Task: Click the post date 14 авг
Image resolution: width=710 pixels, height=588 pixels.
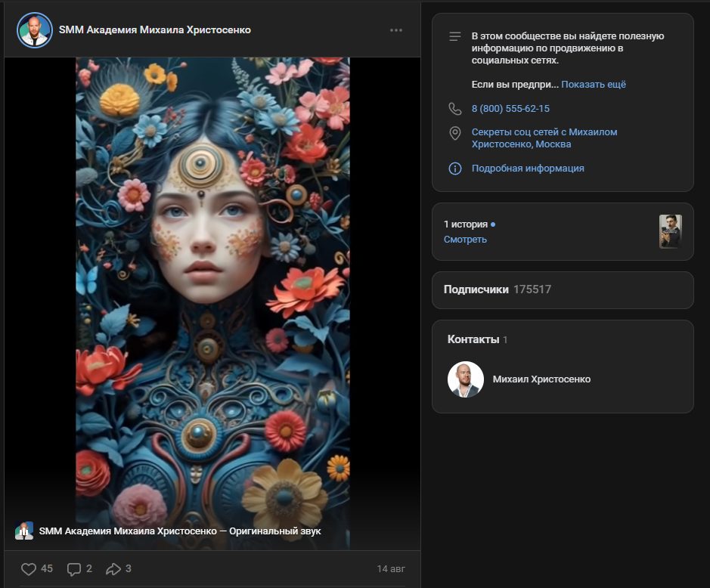Action: click(391, 569)
